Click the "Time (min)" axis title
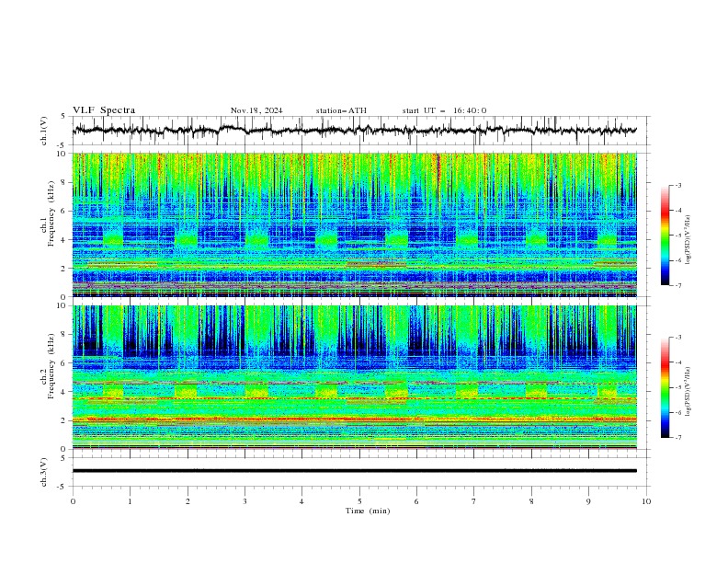Image resolution: width=728 pixels, height=563 pixels. 368,511
